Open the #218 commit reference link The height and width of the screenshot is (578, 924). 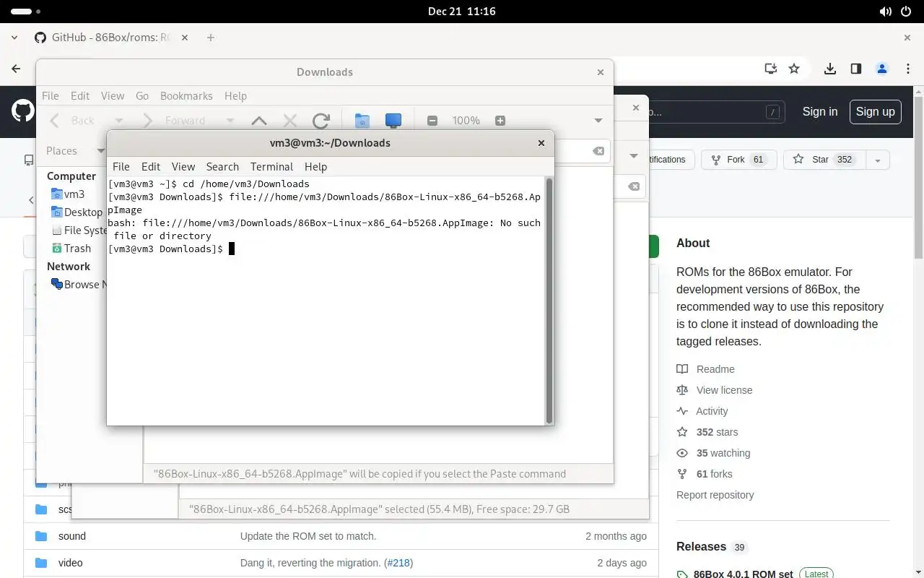398,563
